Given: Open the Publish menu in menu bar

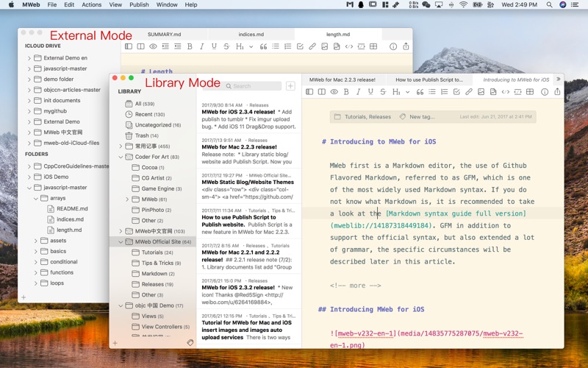Looking at the screenshot, I should point(139,4).
